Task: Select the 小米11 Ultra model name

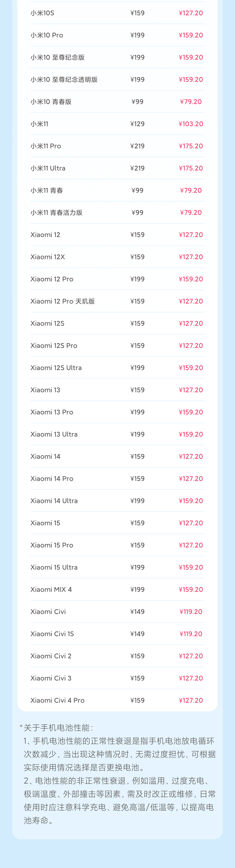Action: tap(48, 168)
